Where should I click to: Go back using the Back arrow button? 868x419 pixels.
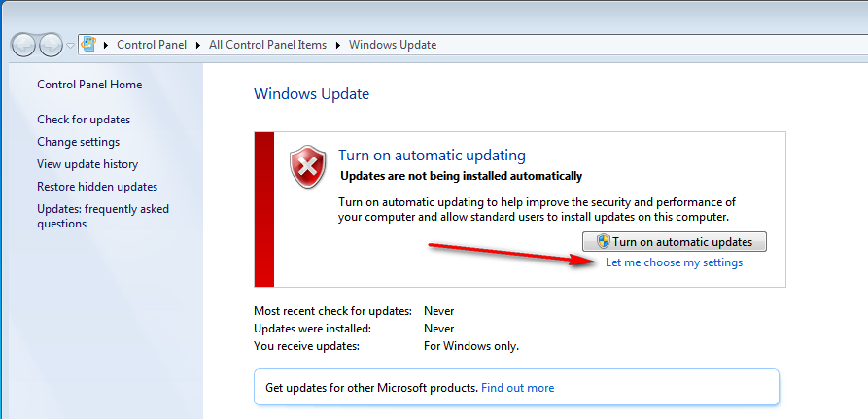click(23, 45)
